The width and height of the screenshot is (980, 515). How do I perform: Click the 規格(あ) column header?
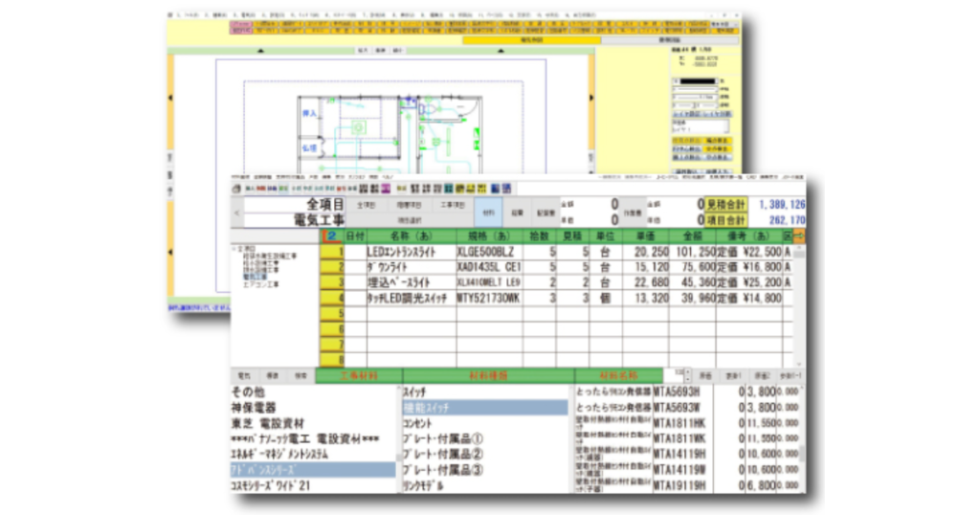tap(489, 236)
